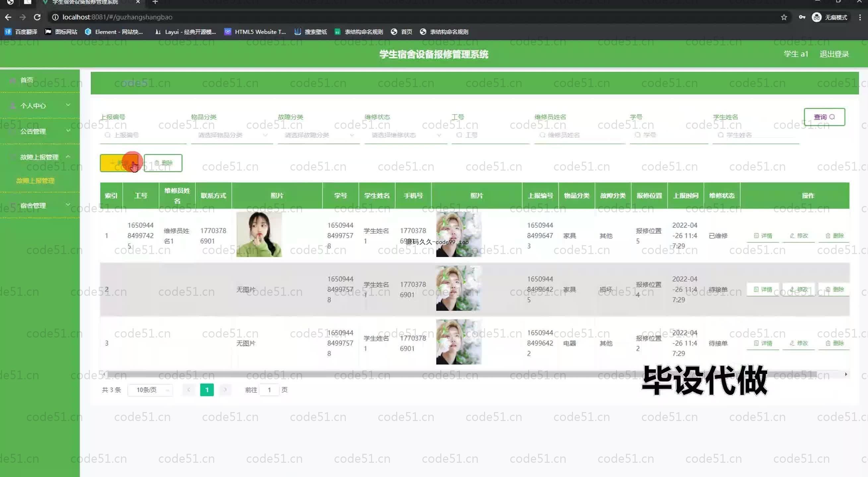Click the 删除 batch delete button
868x477 pixels.
coord(163,163)
